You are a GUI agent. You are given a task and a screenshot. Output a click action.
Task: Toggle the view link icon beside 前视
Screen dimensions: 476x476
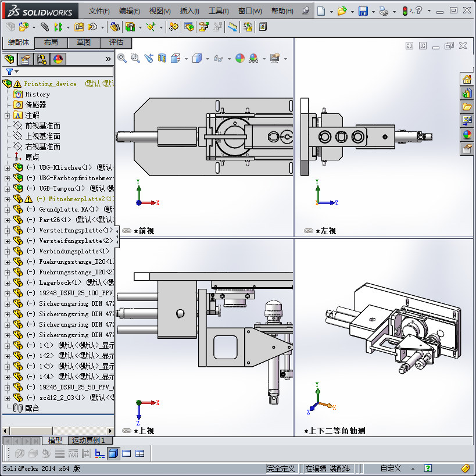127,231
